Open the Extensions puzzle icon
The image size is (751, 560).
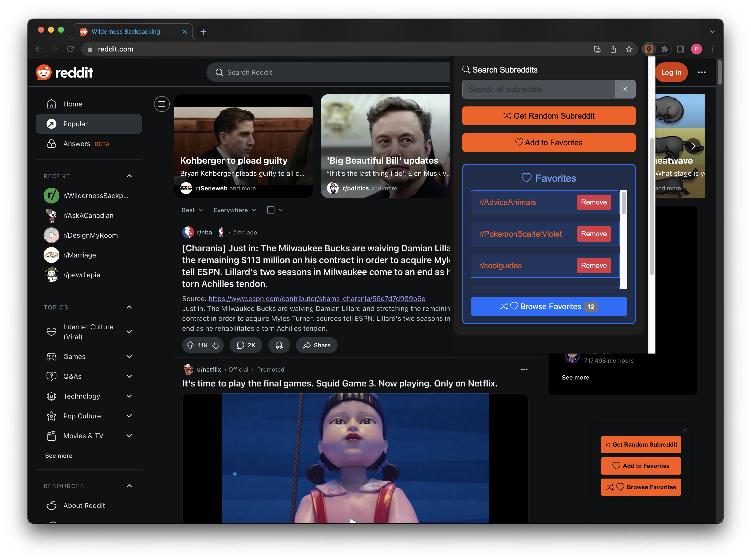pyautogui.click(x=665, y=49)
